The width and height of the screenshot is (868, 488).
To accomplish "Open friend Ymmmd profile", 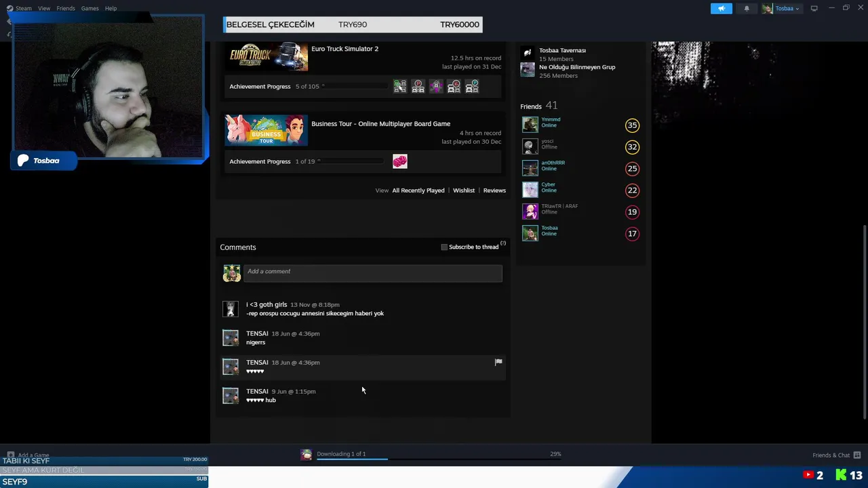I will click(x=551, y=119).
